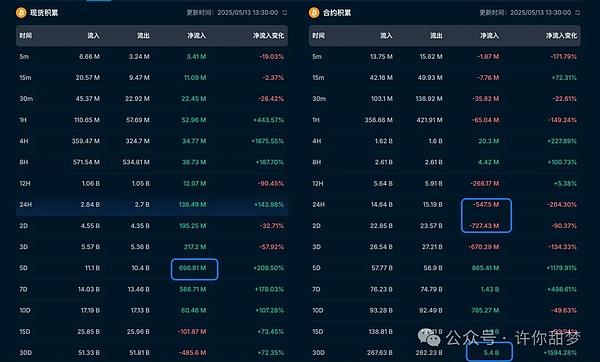Click net inflow -1.87 M in 合约积累
Image resolution: width=600 pixels, height=362 pixels.
tap(488, 57)
